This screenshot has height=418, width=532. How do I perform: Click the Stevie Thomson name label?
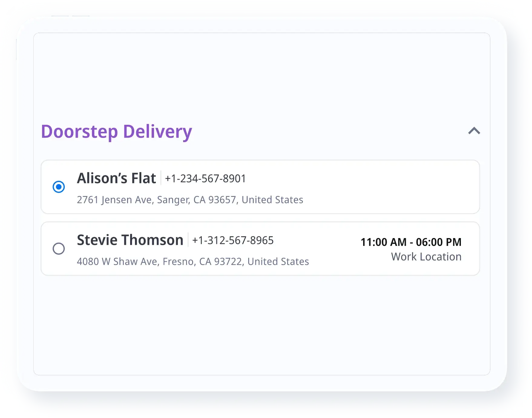coord(130,240)
